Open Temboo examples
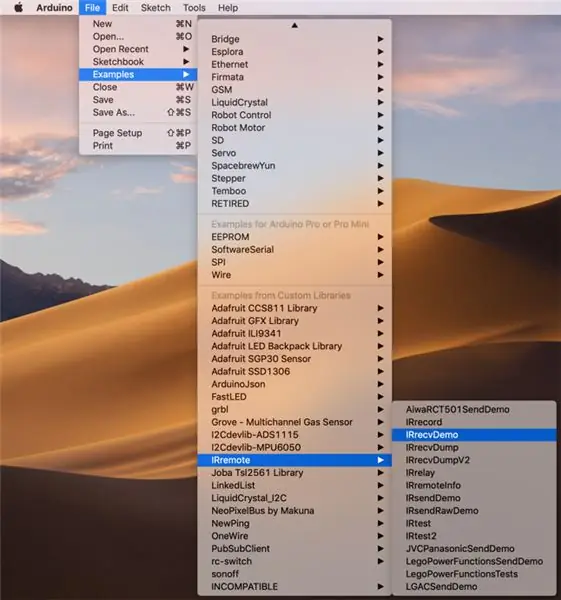This screenshot has width=561, height=600. [294, 191]
